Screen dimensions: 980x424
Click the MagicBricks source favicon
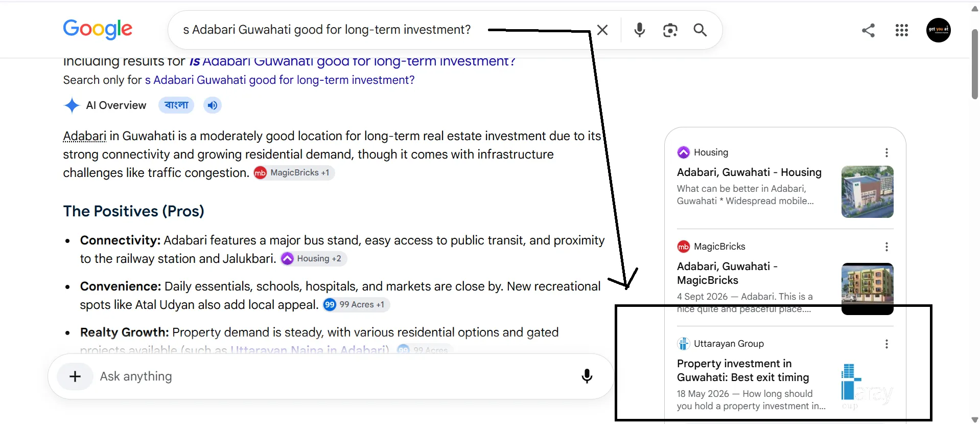683,247
